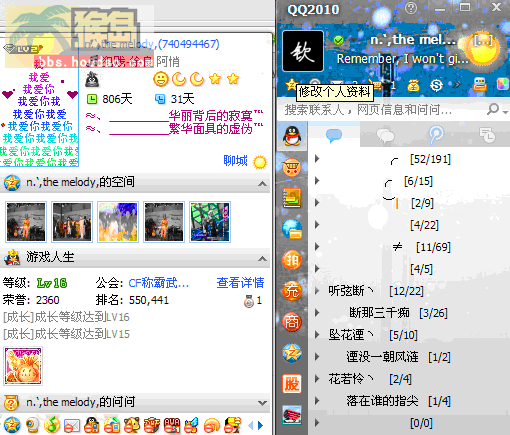Open the color skin changer icon
The image size is (510, 435).
(x=503, y=84)
